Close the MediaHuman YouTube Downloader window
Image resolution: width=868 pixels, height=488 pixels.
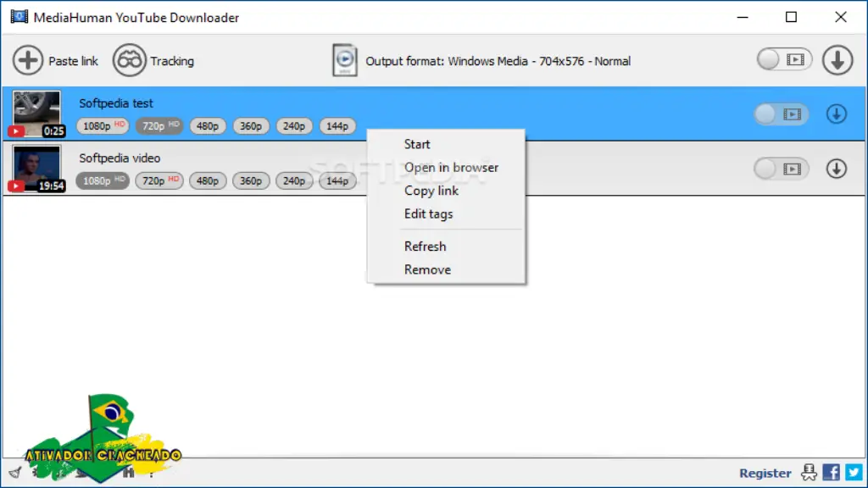tap(840, 17)
